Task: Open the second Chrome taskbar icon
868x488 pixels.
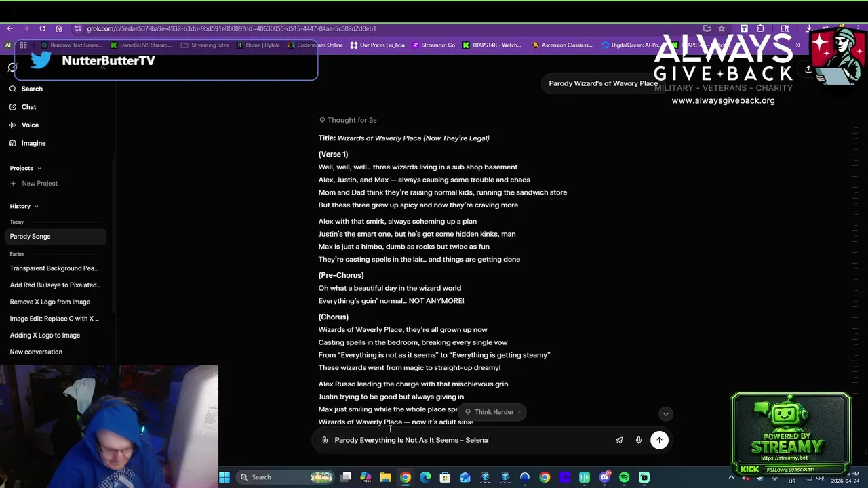Action: coord(545,477)
